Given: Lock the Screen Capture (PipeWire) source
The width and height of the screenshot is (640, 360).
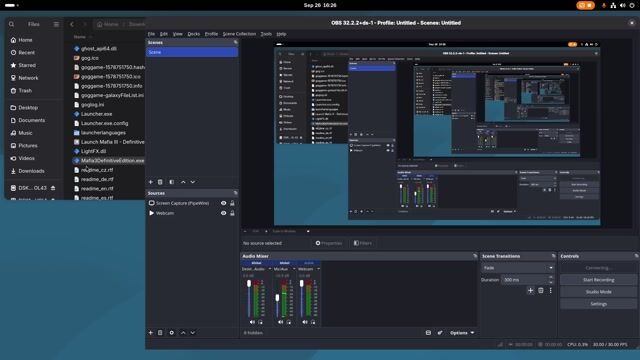Looking at the screenshot, I should [232, 203].
